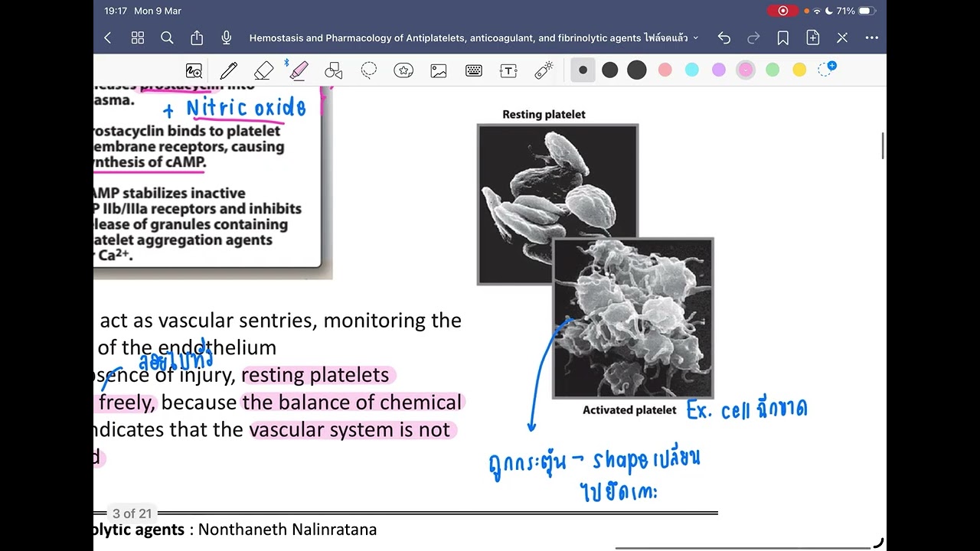Start audio recording with microphone icon
The height and width of the screenshot is (551, 980).
coord(227,37)
